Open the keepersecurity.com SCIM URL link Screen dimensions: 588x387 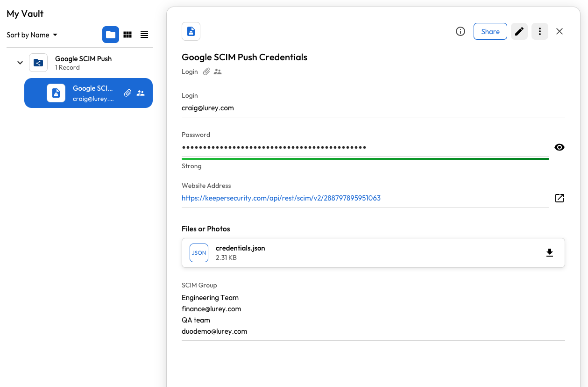281,198
